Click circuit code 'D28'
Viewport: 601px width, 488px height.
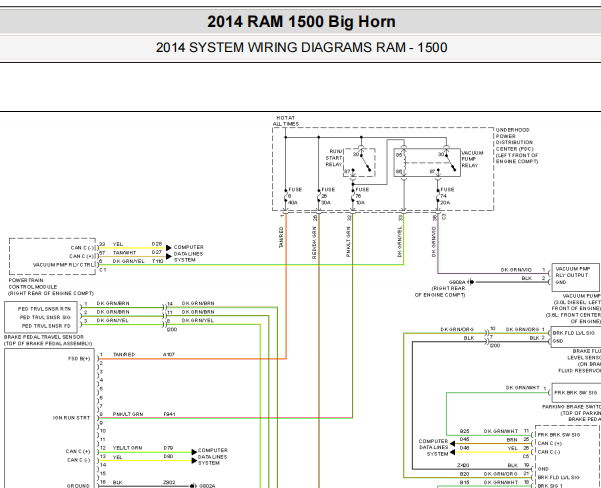click(157, 244)
